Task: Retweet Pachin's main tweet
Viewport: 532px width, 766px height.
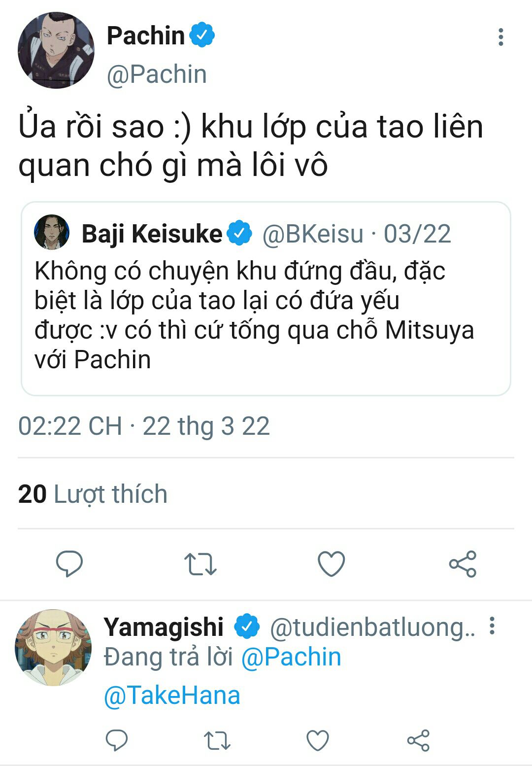Action: (200, 564)
